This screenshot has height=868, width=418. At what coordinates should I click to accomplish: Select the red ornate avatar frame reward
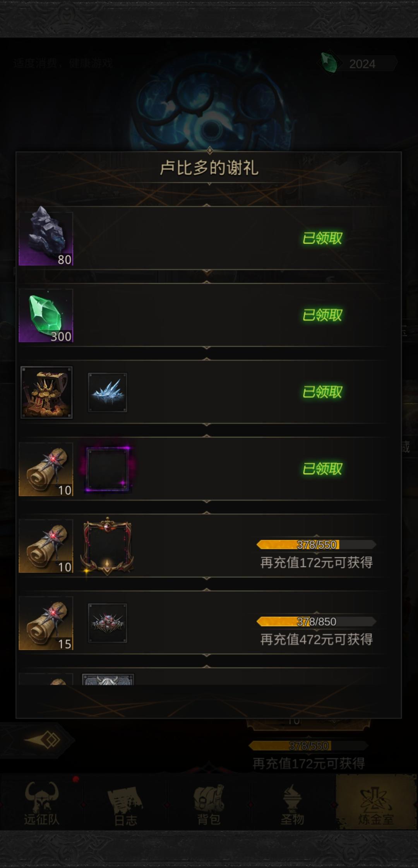(107, 546)
